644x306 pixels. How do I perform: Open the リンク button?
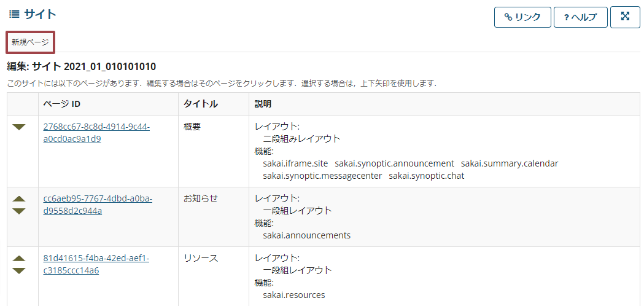coord(522,17)
